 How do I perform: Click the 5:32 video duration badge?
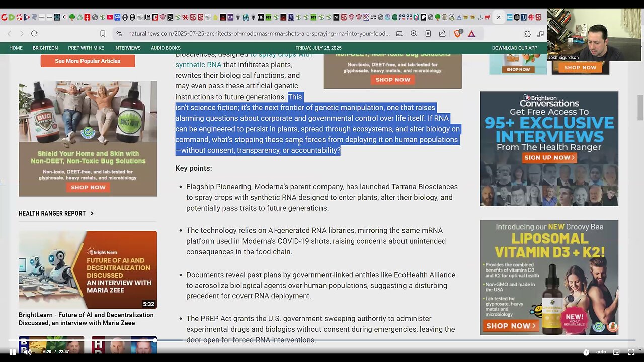pyautogui.click(x=148, y=304)
